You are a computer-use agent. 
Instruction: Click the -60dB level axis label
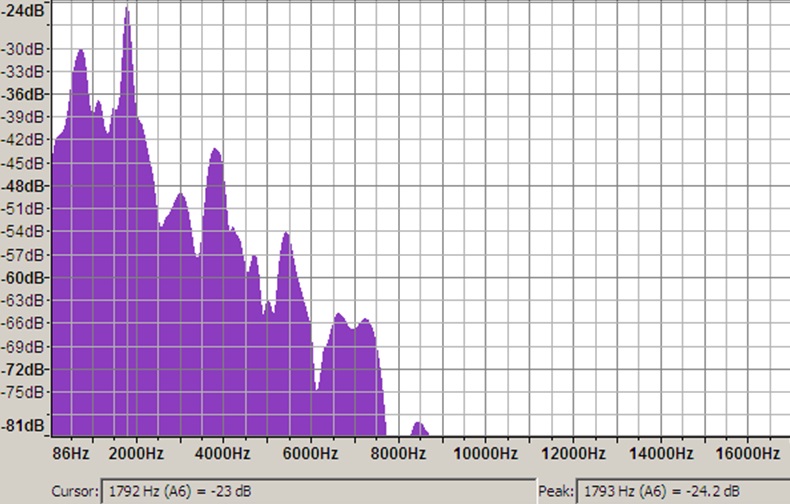click(x=23, y=277)
